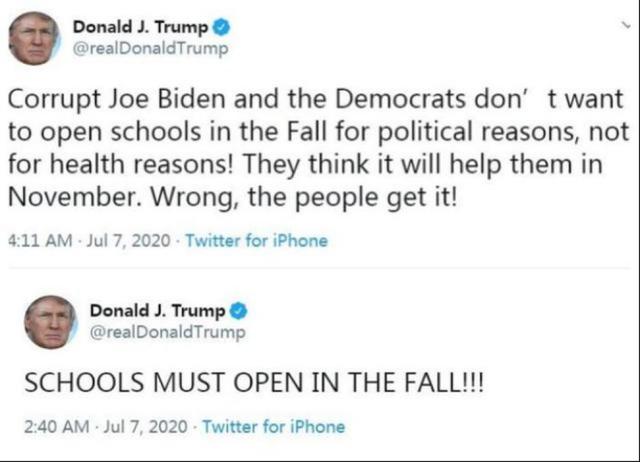Viewport: 640px width, 462px height.
Task: Open the @realDonaldTrump handle in the first tweet
Action: point(150,49)
